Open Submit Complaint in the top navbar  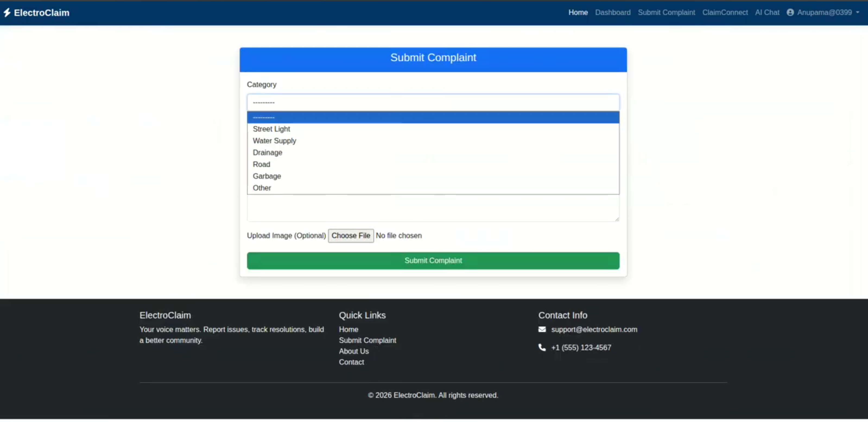click(666, 12)
